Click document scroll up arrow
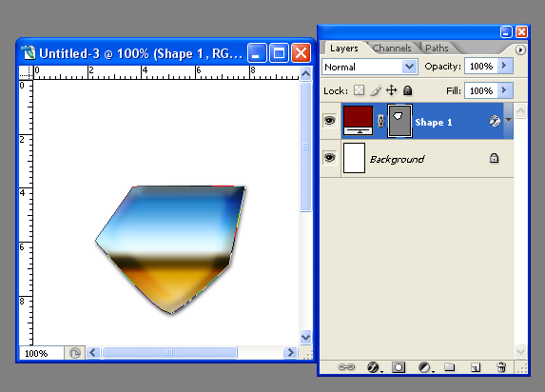This screenshot has height=392, width=545. coord(305,74)
